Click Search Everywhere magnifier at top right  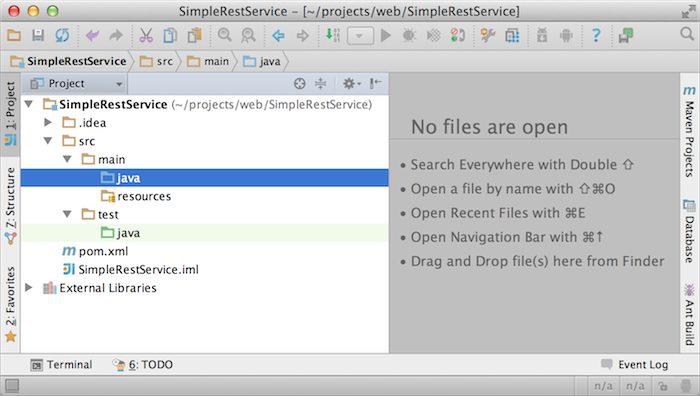[687, 34]
